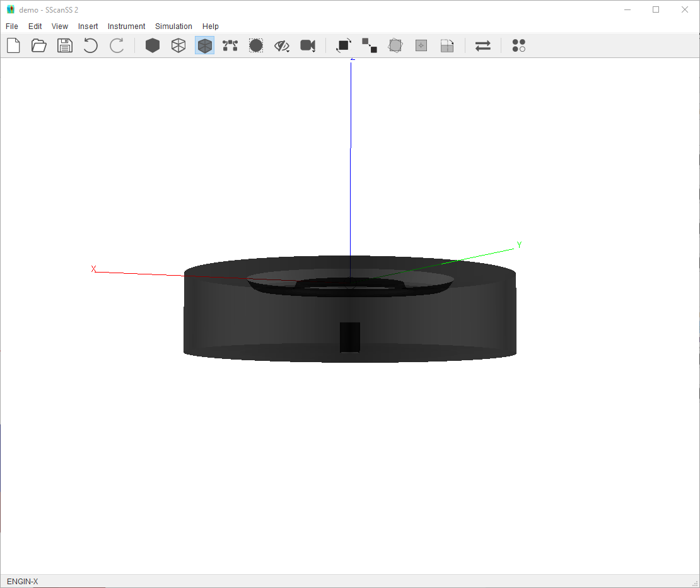Open a project with the folder icon
This screenshot has width=700, height=588.
pyautogui.click(x=39, y=45)
